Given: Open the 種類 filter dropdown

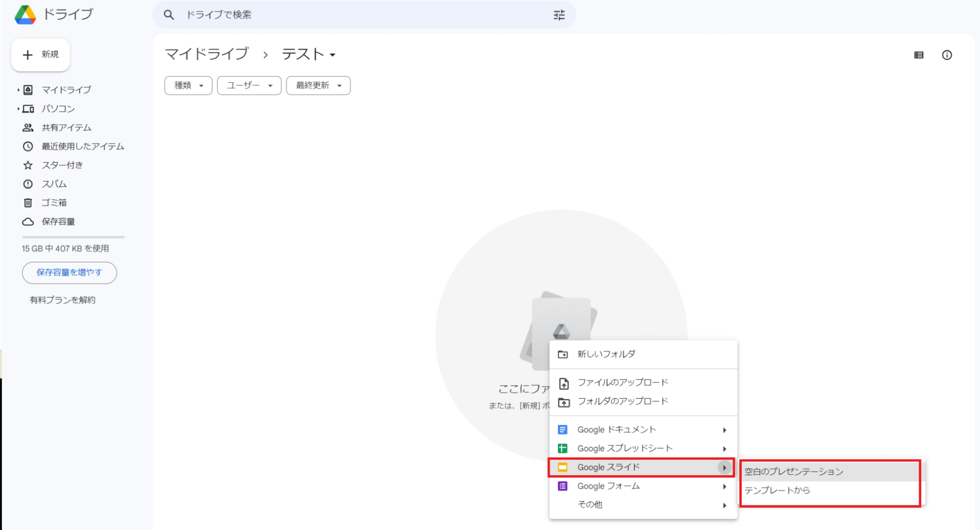Looking at the screenshot, I should coord(188,85).
